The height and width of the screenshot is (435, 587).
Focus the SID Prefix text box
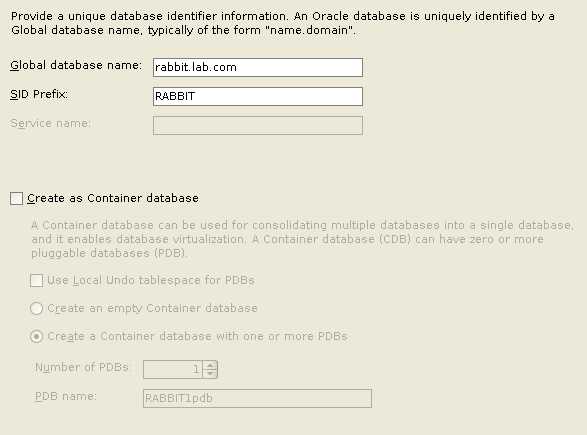pos(258,97)
